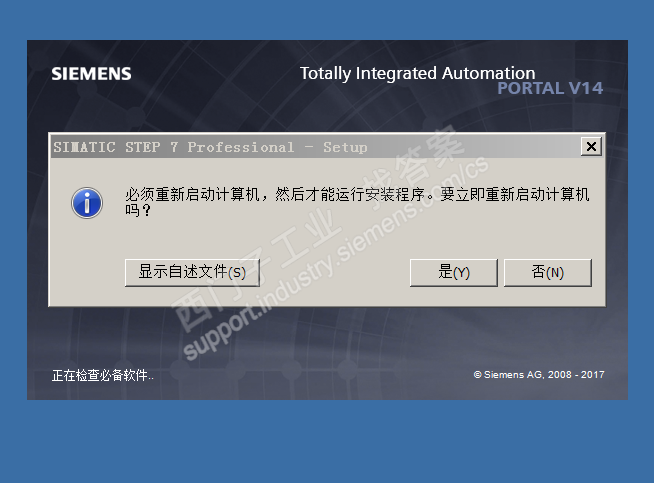Click the 是(Y) button to restart now
Screen dimensions: 654x483
[454, 272]
